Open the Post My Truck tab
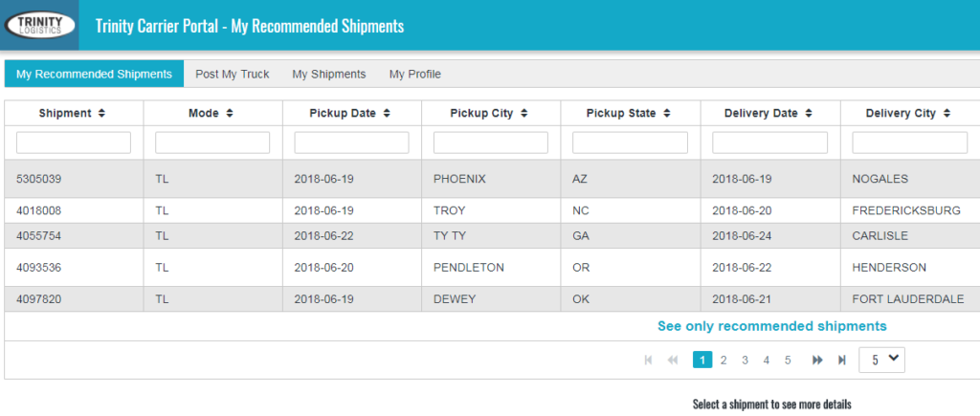980x416 pixels. [x=232, y=74]
